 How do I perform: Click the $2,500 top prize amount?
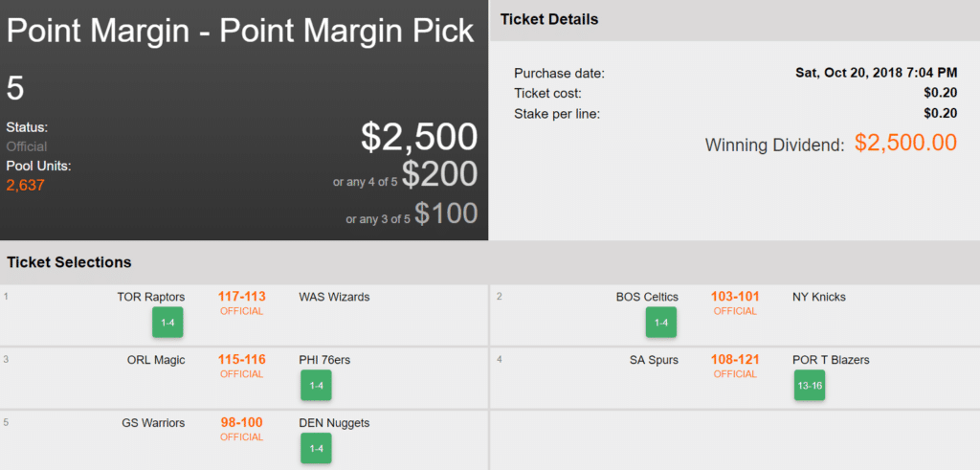coord(419,137)
